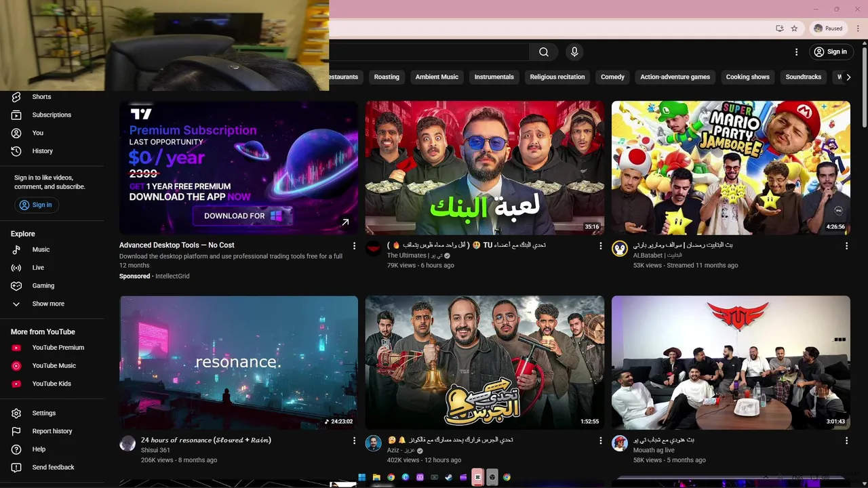Image resolution: width=868 pixels, height=488 pixels.
Task: Open Chrome menu with three dots
Action: point(858,28)
